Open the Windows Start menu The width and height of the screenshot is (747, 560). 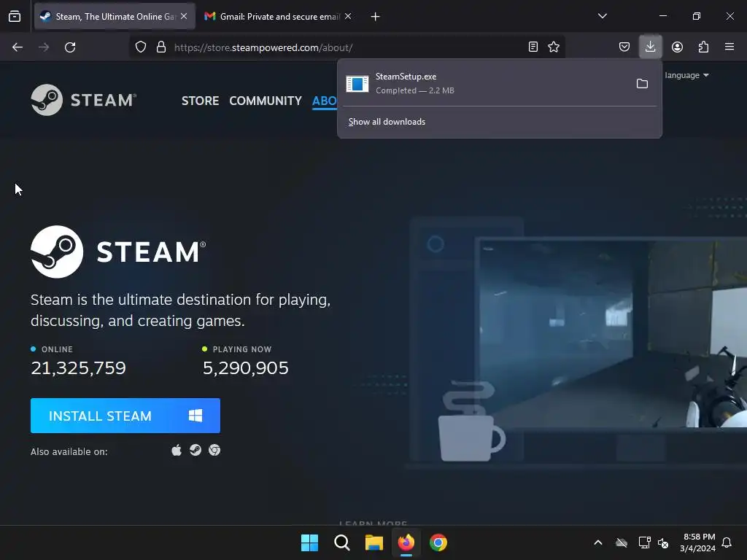click(x=309, y=542)
